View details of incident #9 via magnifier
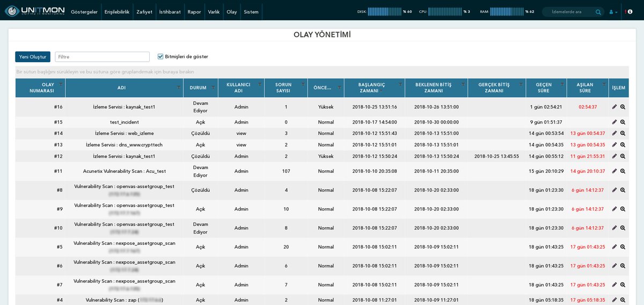644x305 pixels. pos(623,209)
